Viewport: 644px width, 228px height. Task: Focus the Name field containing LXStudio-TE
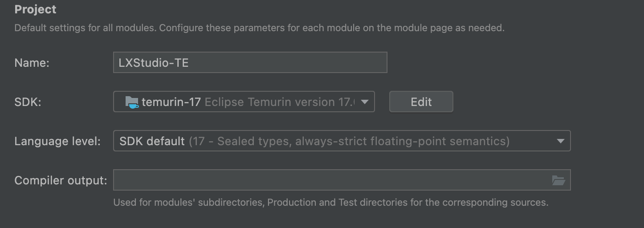pyautogui.click(x=250, y=63)
